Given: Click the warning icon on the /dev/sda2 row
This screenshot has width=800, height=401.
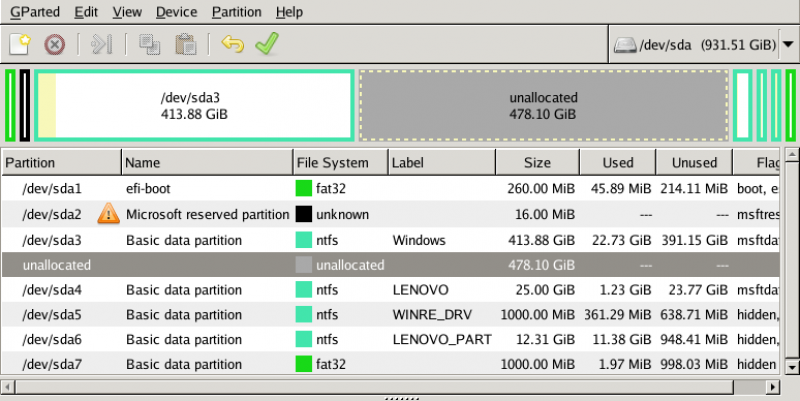Looking at the screenshot, I should tap(108, 213).
